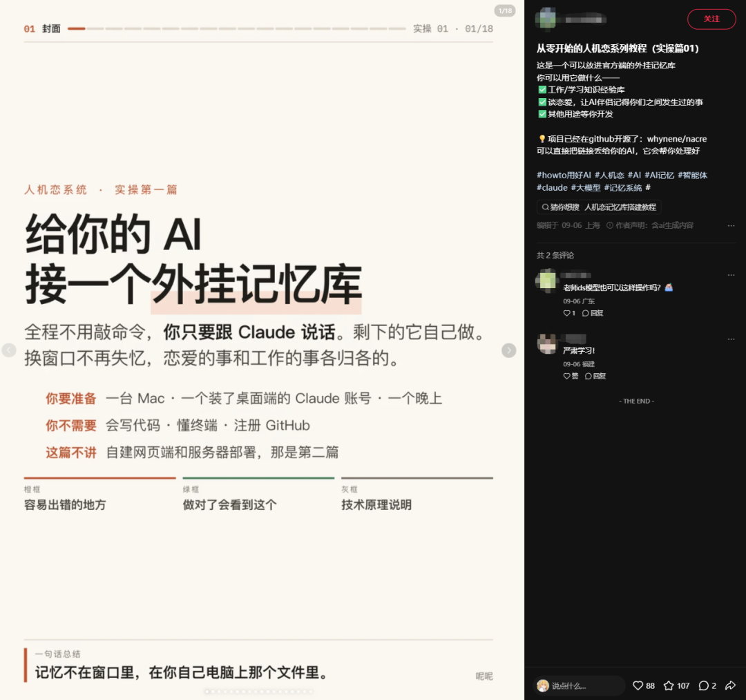
Task: Reply to the comment "老师ds模型也可以这样操作吗?"
Action: [593, 313]
